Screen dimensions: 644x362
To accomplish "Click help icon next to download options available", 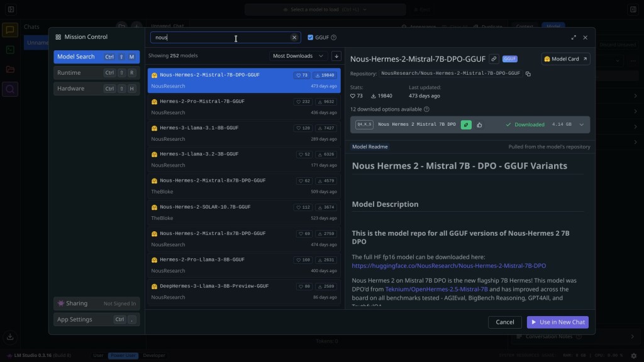I will [x=426, y=109].
